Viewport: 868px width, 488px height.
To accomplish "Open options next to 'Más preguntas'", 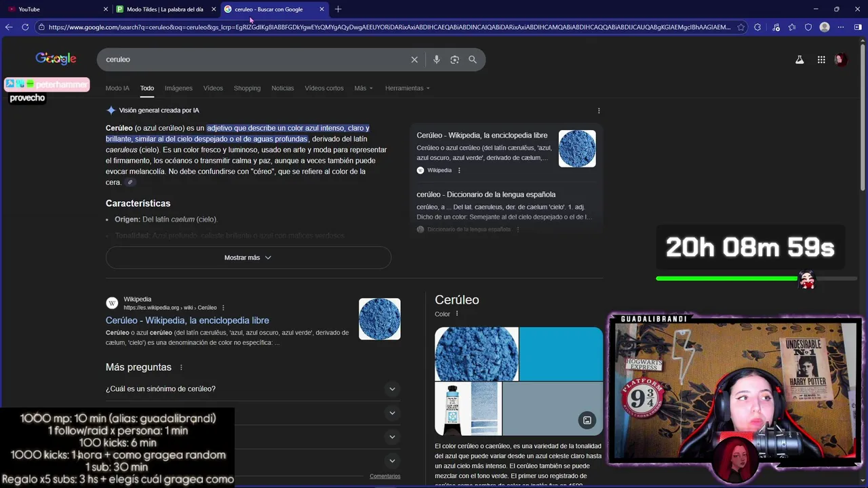I will (x=181, y=367).
